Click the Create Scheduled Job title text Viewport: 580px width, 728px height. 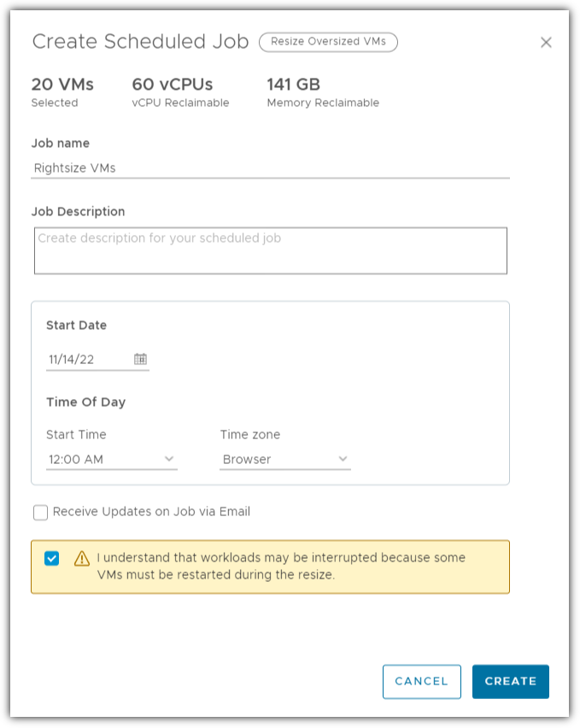pyautogui.click(x=140, y=42)
